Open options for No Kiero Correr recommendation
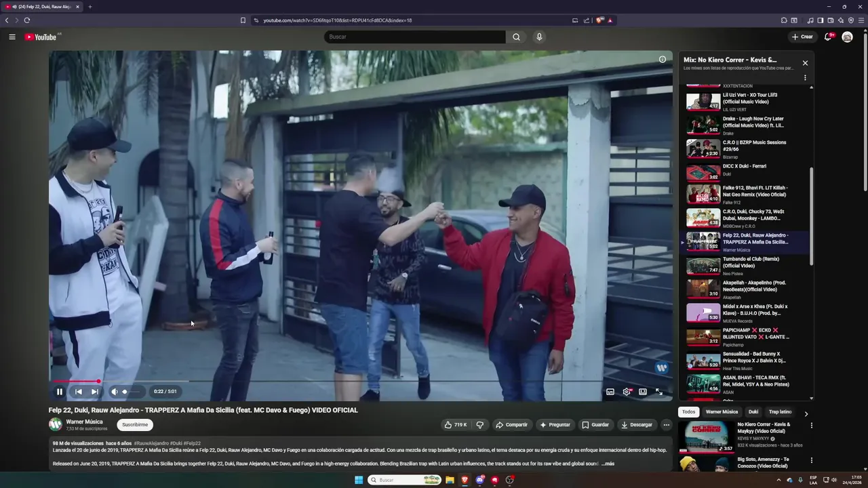Screen dimensions: 868x488 point(811,426)
